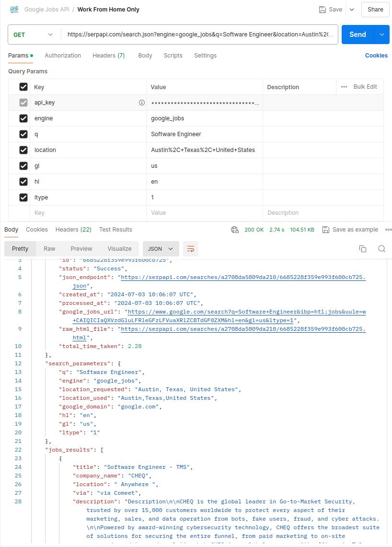Uncheck the ltype param checkbox
The width and height of the screenshot is (392, 547).
(x=23, y=198)
